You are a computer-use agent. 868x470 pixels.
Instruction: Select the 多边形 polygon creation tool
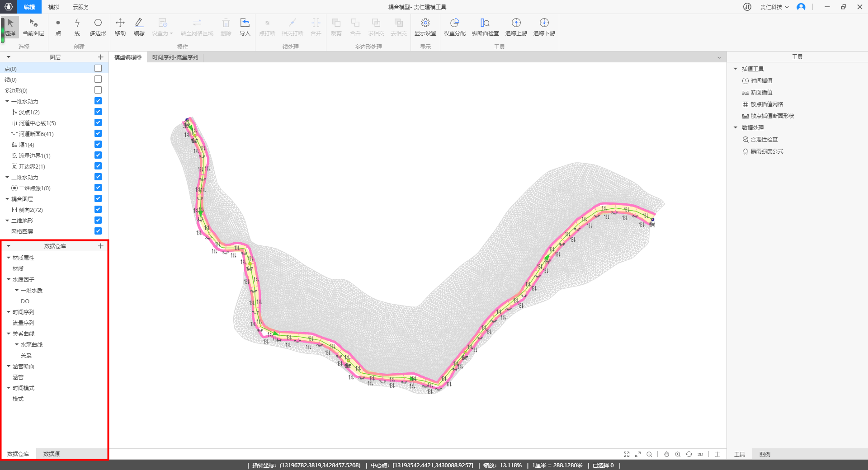tap(98, 27)
